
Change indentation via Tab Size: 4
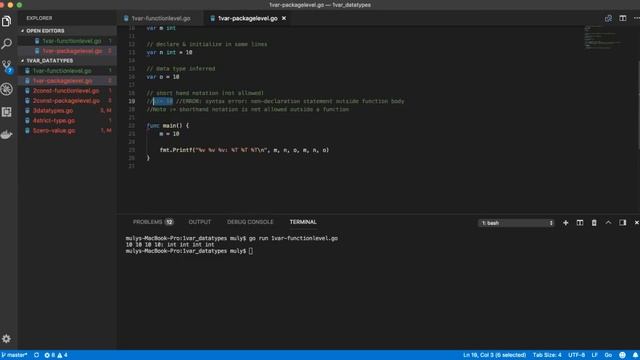(x=547, y=355)
